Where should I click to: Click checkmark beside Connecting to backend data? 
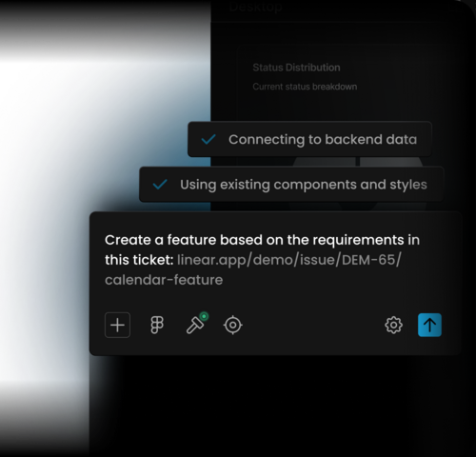(208, 139)
